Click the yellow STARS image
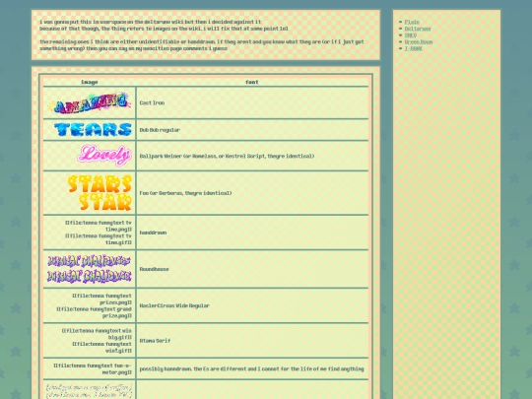 100,183
